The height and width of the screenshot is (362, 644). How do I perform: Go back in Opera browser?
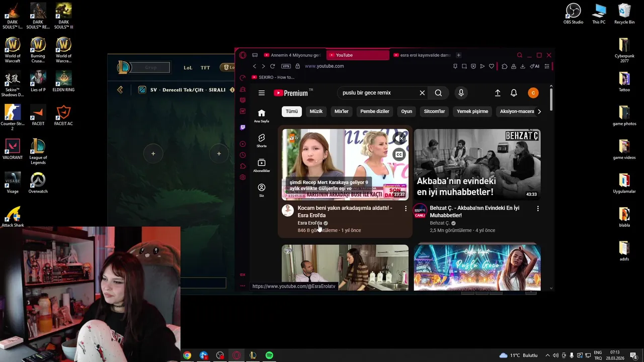point(255,66)
